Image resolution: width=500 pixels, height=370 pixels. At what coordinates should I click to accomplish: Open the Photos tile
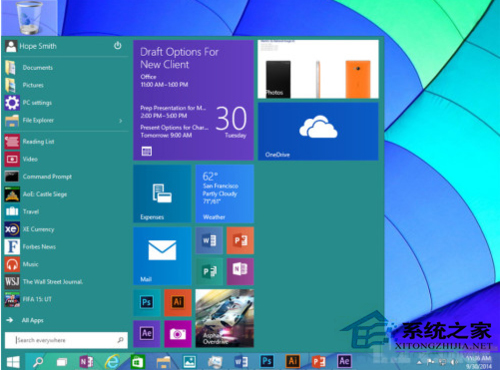[x=318, y=69]
